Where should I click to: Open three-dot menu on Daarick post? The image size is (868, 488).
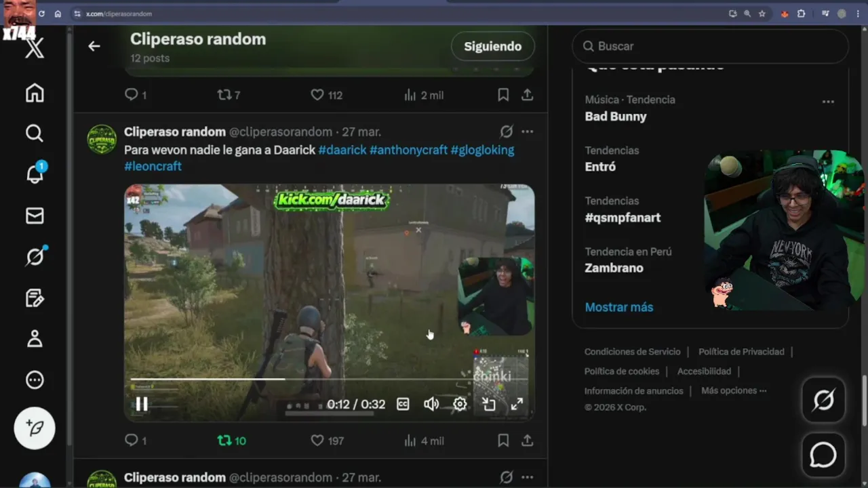pyautogui.click(x=528, y=131)
